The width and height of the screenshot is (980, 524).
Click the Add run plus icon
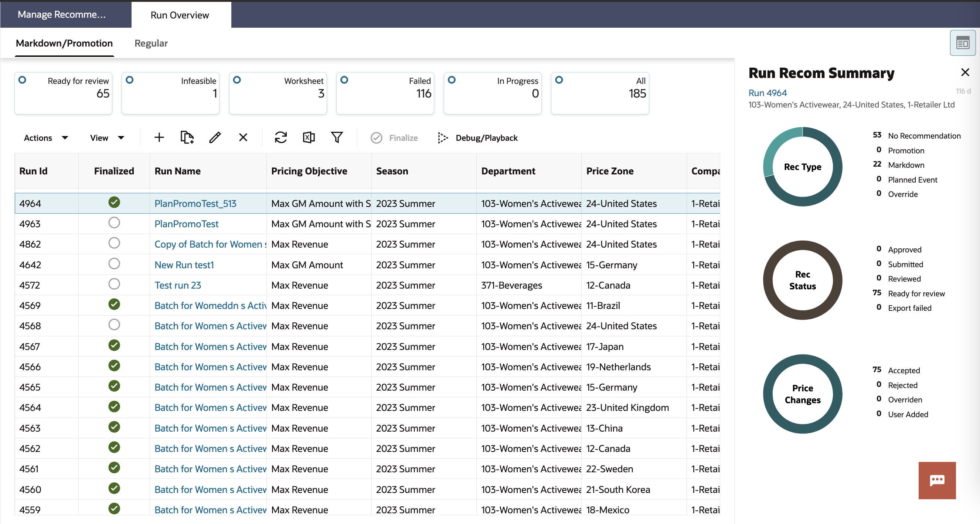(159, 137)
